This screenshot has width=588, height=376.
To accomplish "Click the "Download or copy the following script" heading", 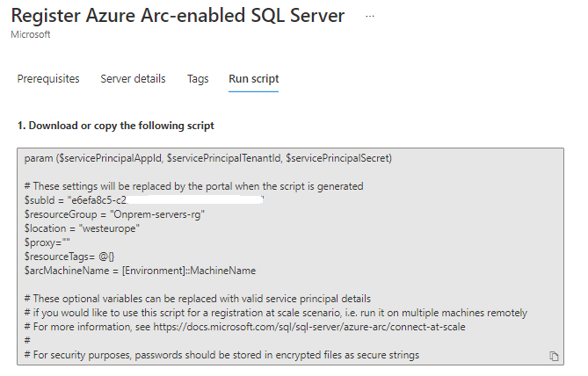I will (x=115, y=126).
